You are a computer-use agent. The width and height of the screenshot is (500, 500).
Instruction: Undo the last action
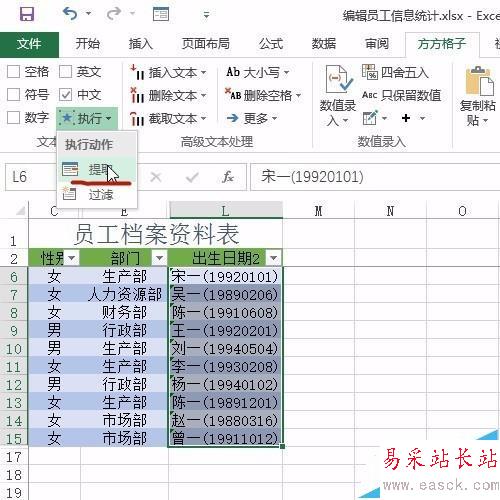tap(70, 14)
